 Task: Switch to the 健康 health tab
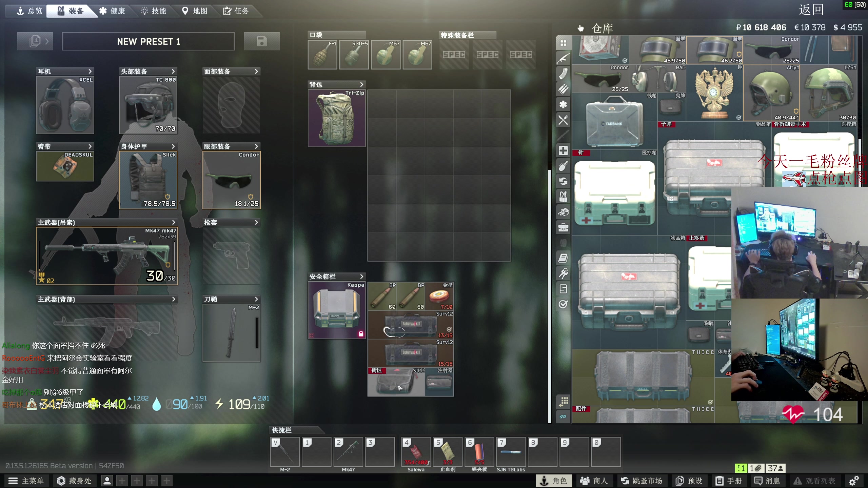pyautogui.click(x=112, y=11)
